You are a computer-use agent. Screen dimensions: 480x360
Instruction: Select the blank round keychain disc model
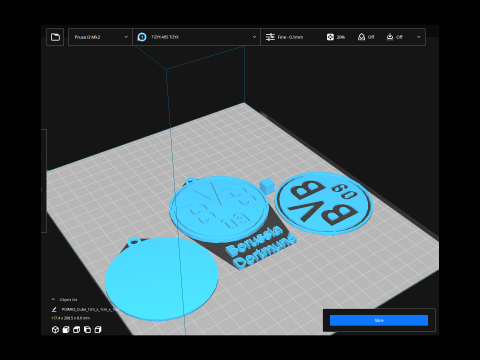(162, 278)
